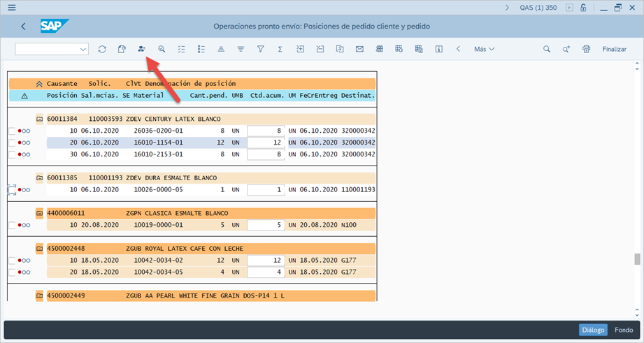Screen dimensions: 644x343
Task: Click the Finalizar button
Action: click(x=614, y=50)
